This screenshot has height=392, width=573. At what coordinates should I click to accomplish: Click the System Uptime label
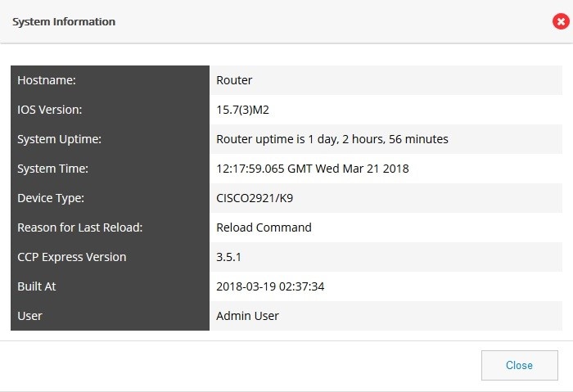point(59,139)
